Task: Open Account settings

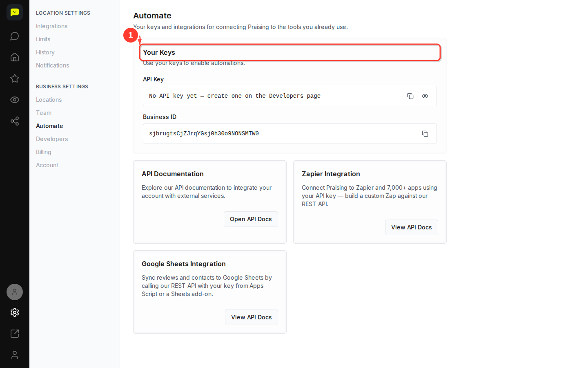Action: pos(47,165)
